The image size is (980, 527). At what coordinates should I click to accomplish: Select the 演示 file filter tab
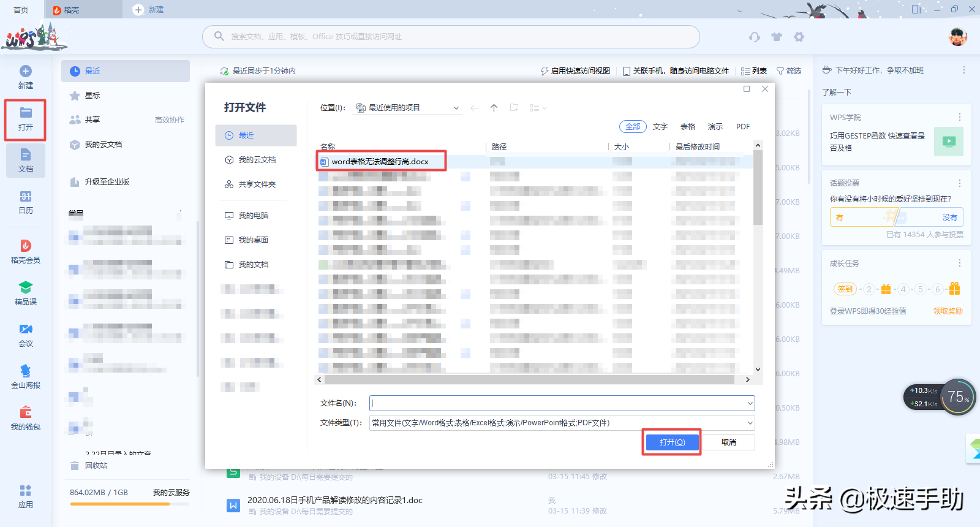(x=715, y=127)
